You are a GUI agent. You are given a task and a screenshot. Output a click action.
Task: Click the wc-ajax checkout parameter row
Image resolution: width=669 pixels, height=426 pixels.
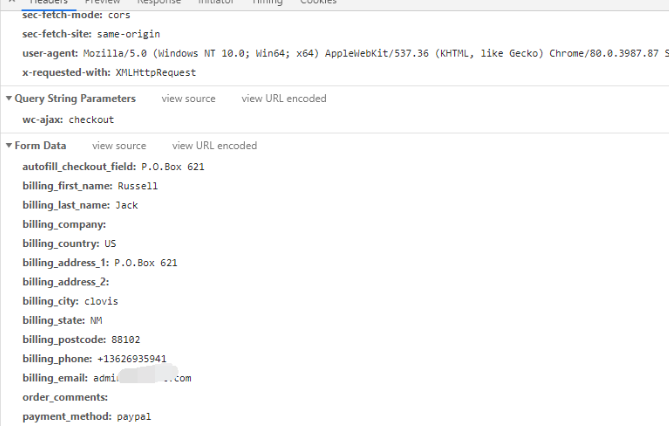68,119
